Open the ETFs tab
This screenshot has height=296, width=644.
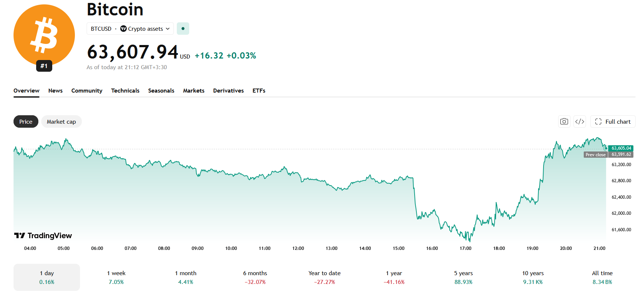tap(259, 91)
